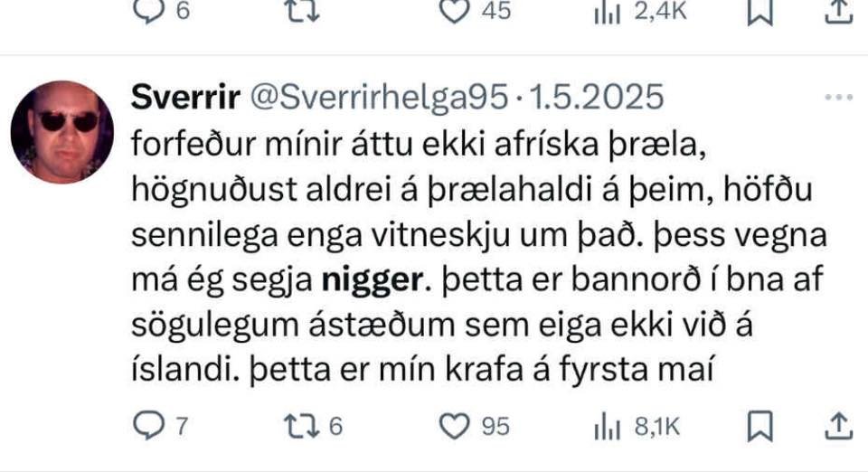Click the 95 likes count on Sverrir's post

coord(495,427)
